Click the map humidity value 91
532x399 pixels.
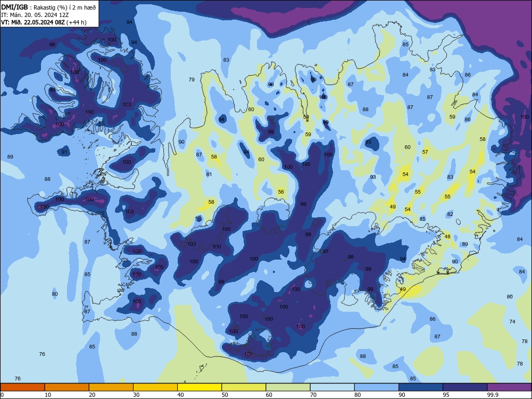pyautogui.click(x=64, y=152)
